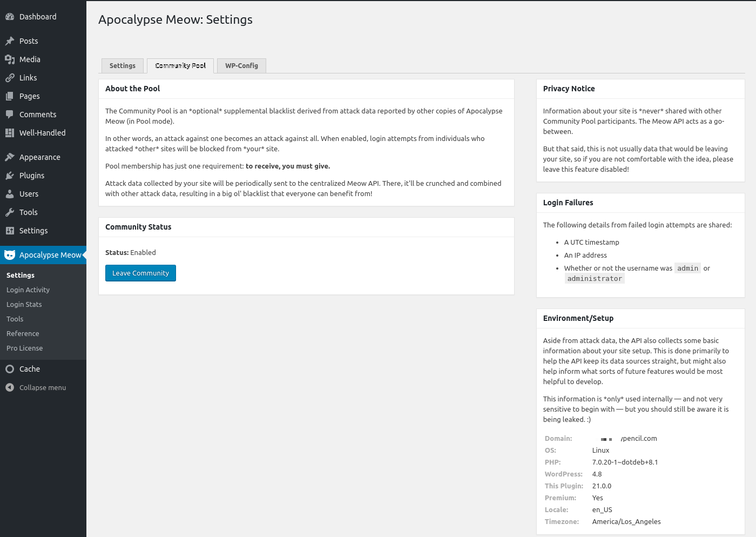Viewport: 756px width, 537px height.
Task: Click the Media icon
Action: point(10,59)
